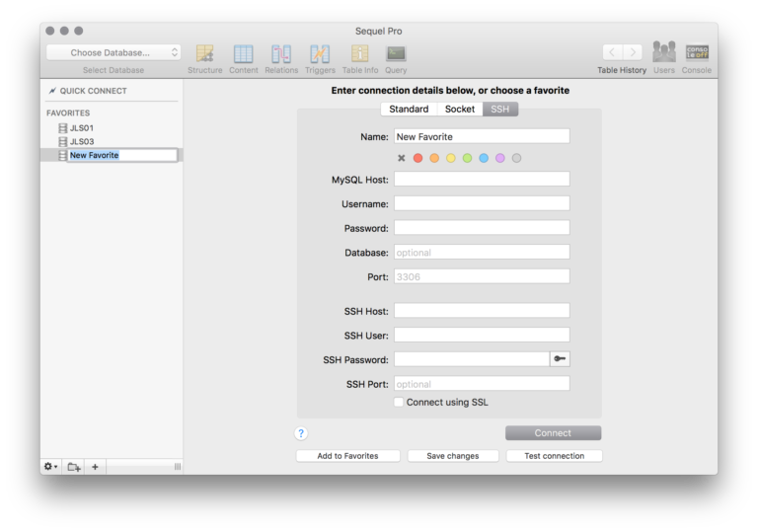Open the Content view icon
758x532 pixels.
click(x=243, y=53)
